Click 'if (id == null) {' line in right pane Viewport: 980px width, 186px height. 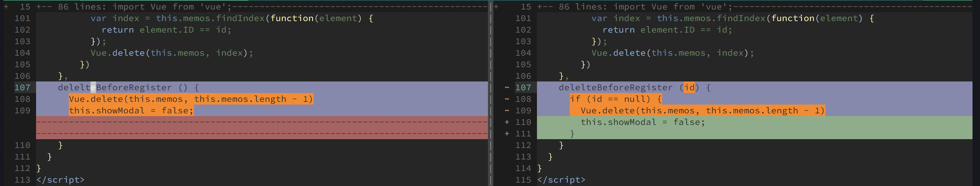[616, 99]
